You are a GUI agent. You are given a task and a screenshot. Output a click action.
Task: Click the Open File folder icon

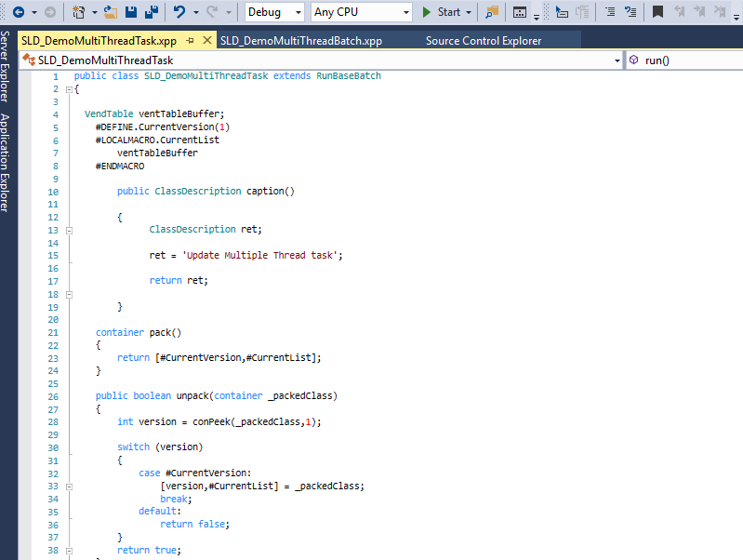pos(111,12)
